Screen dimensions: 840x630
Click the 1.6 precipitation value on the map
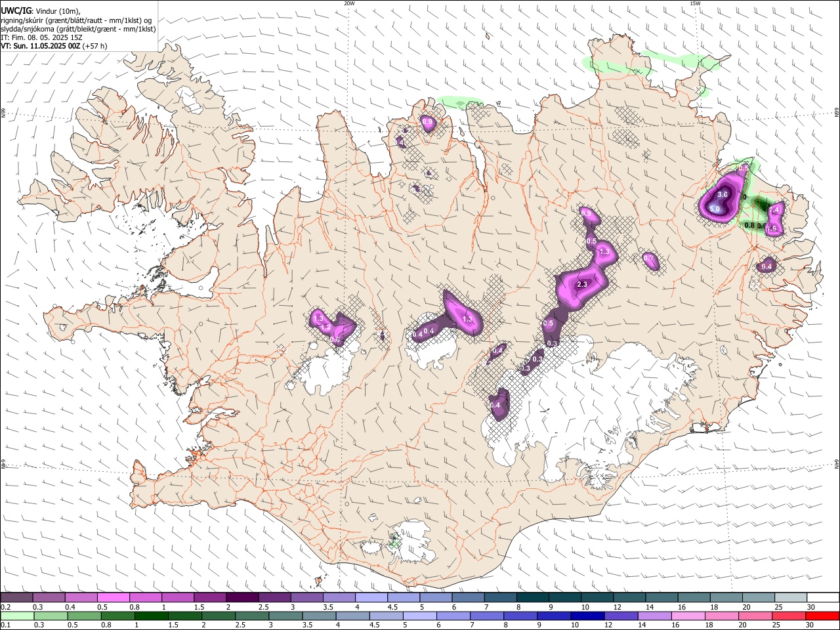click(772, 228)
